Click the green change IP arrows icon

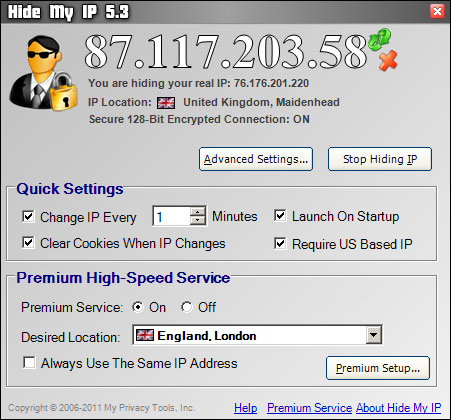[379, 39]
